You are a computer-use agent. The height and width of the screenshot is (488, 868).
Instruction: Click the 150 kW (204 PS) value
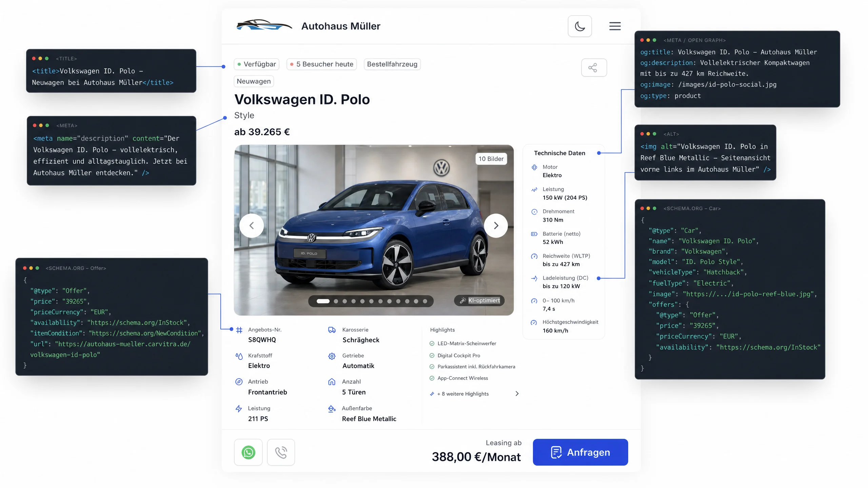565,198
